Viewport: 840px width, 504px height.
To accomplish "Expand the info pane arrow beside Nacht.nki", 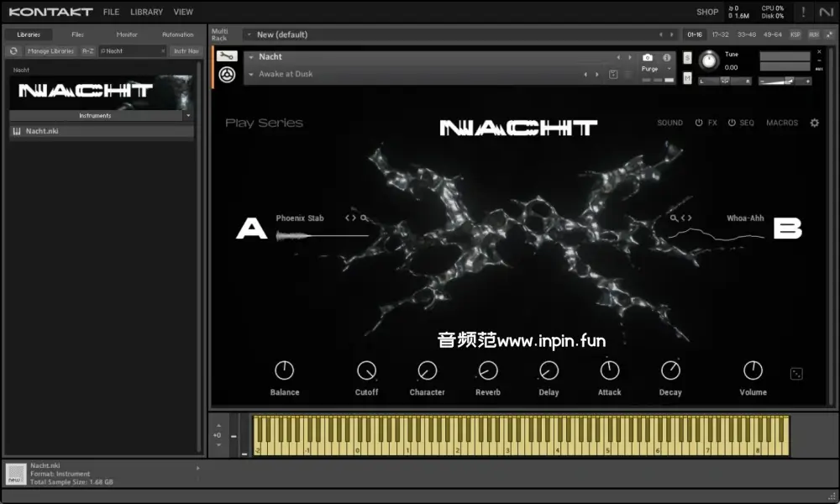I will [197, 468].
